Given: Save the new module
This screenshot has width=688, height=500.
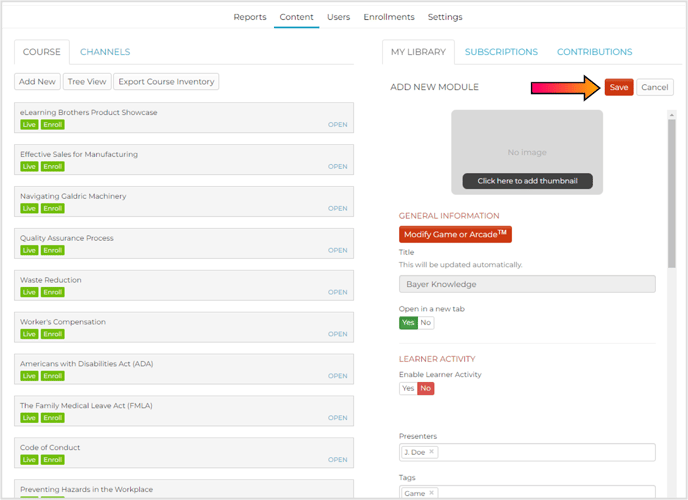Looking at the screenshot, I should [x=619, y=87].
